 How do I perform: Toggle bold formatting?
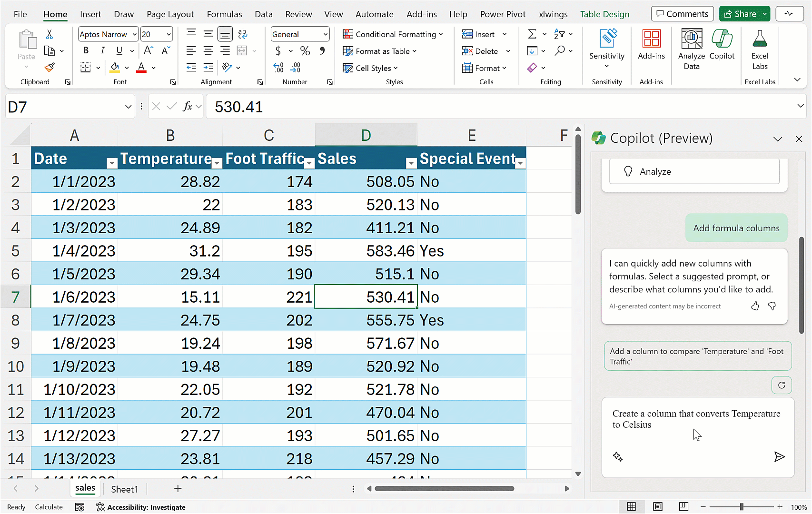coord(86,51)
